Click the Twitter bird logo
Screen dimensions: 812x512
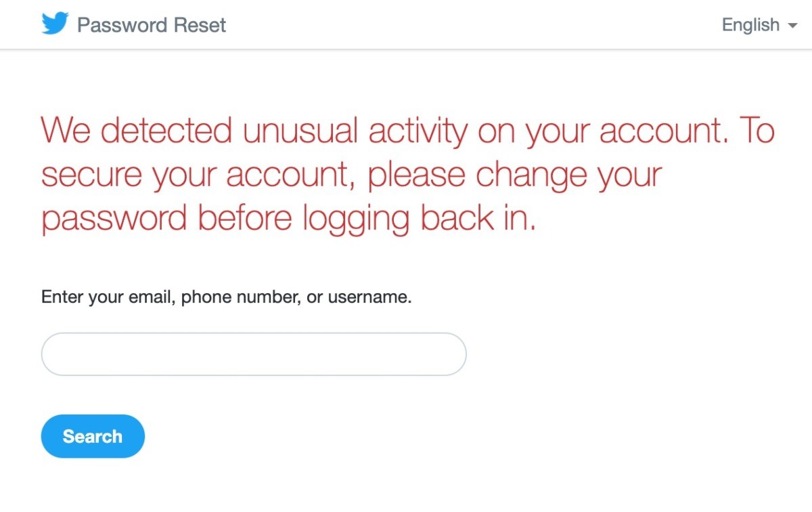pyautogui.click(x=55, y=24)
